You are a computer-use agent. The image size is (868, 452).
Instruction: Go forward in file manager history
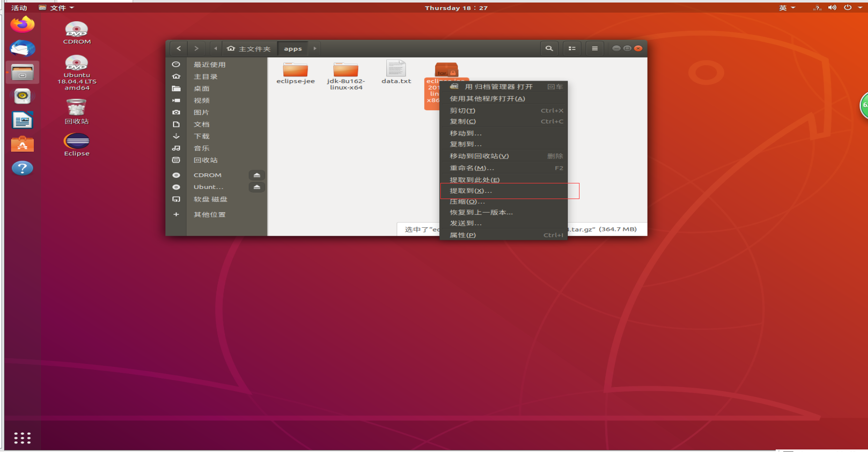click(x=196, y=48)
